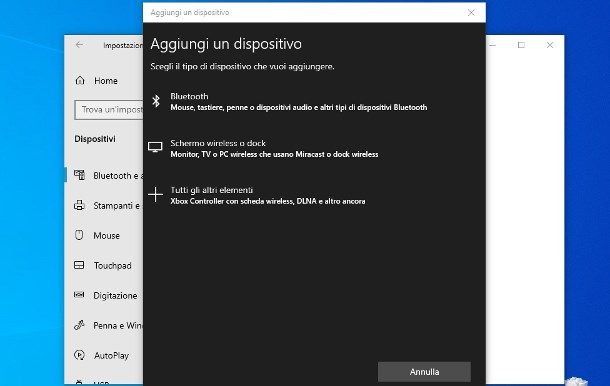Click the pen icon in sidebar
Image resolution: width=610 pixels, height=386 pixels.
79,325
